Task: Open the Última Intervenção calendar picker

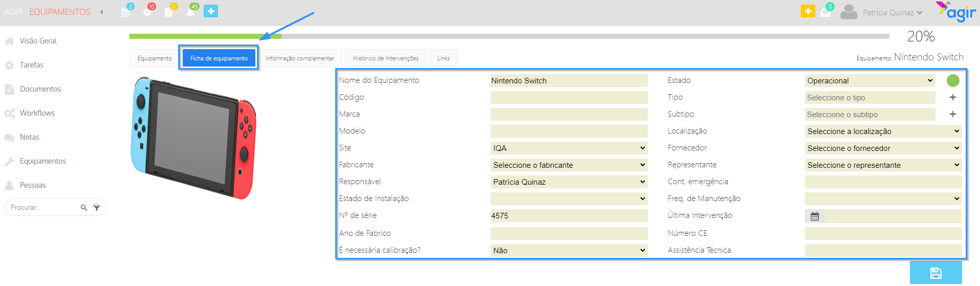Action: [815, 216]
